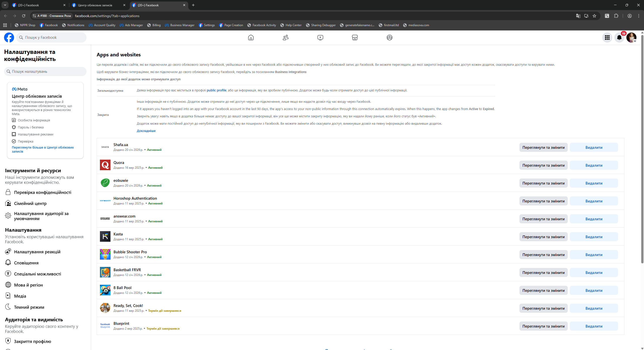Open the Ads Manager bookmark

coord(131,25)
